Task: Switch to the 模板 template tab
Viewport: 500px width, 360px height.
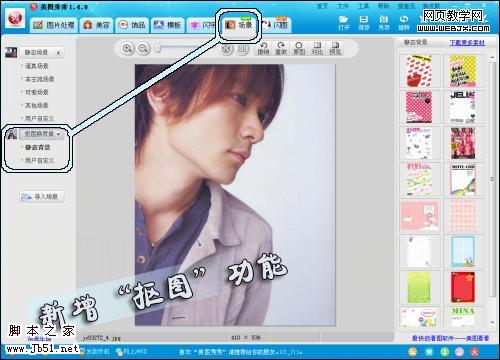Action: [x=167, y=25]
